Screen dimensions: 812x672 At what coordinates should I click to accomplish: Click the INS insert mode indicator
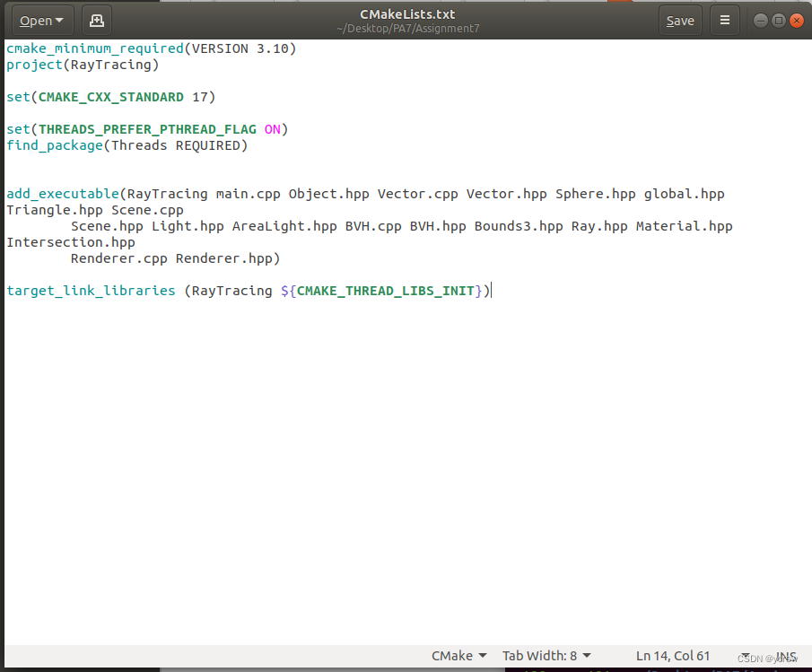coord(786,656)
